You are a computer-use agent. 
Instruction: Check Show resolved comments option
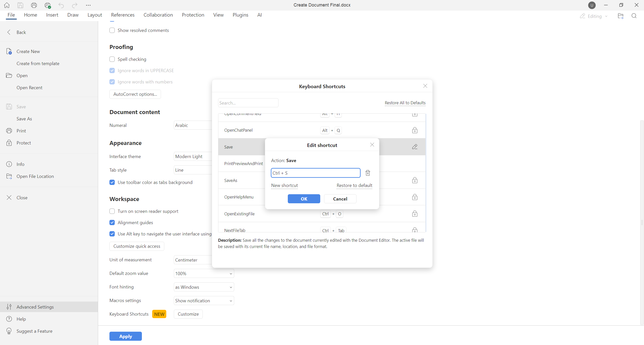coord(112,30)
